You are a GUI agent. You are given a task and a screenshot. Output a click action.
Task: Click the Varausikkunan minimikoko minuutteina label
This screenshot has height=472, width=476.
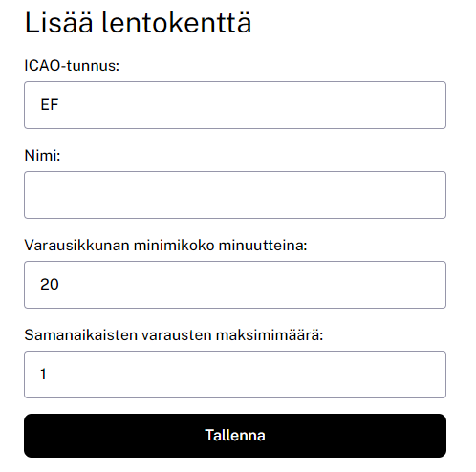coord(165,246)
